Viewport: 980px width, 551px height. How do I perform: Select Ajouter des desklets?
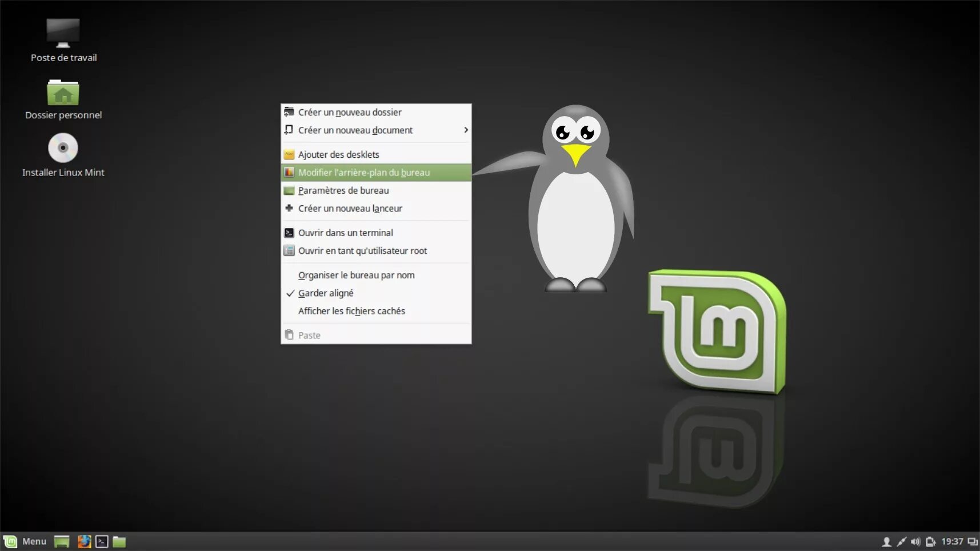pyautogui.click(x=376, y=154)
